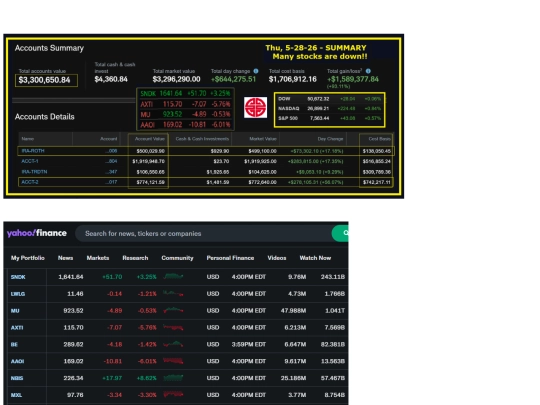Click the SNDK 1641.64 ticker overlay row
The image size is (540, 405).
tap(185, 94)
